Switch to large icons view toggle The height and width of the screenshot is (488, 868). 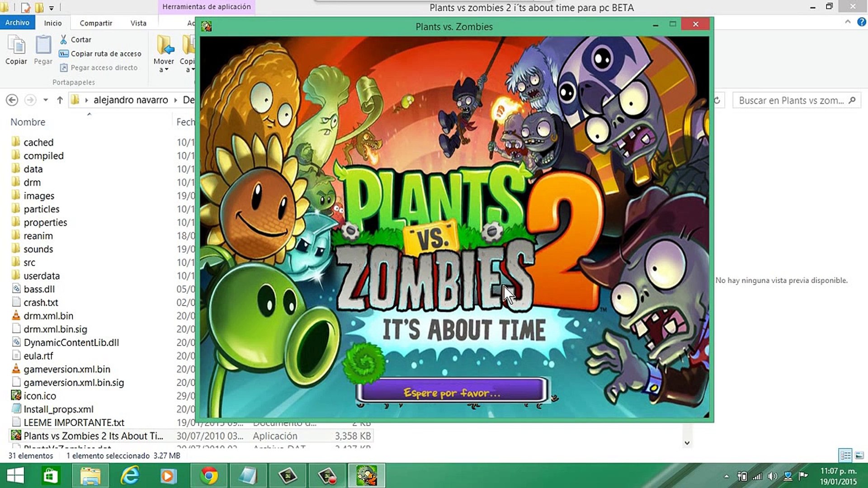click(859, 455)
